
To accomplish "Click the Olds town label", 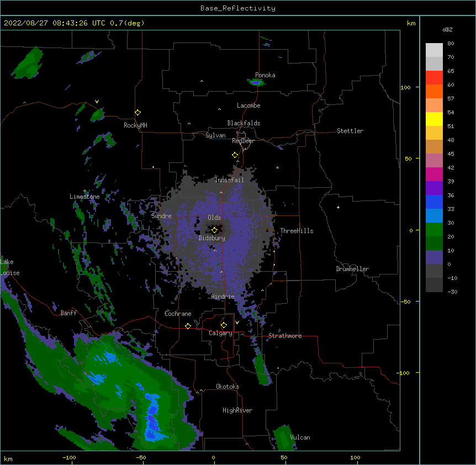I will tap(214, 218).
